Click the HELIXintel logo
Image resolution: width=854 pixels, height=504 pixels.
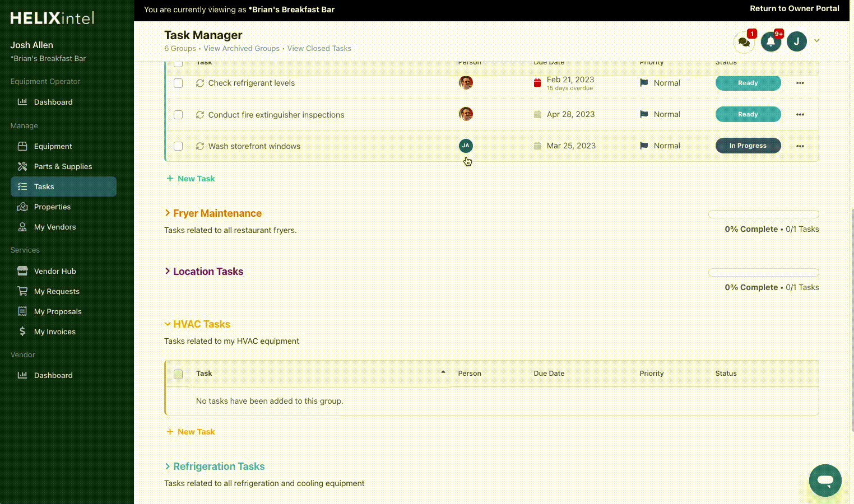[52, 18]
